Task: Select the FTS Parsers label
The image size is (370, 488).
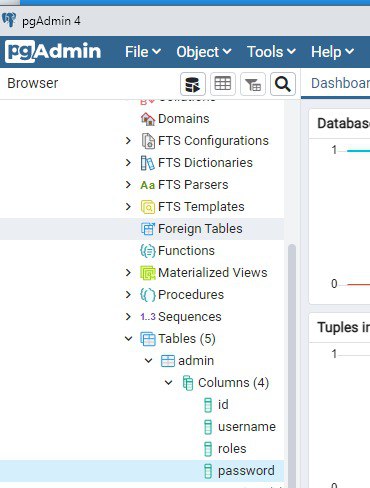Action: (193, 185)
